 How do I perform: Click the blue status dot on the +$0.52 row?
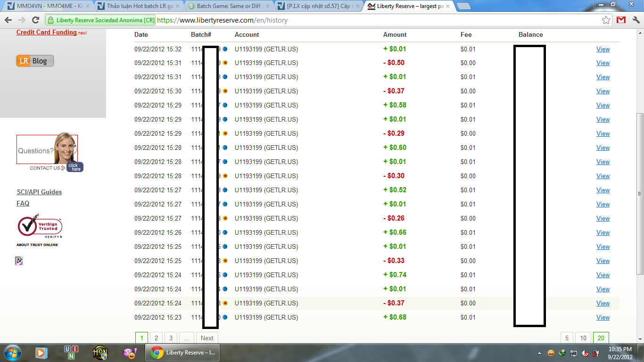pos(225,190)
